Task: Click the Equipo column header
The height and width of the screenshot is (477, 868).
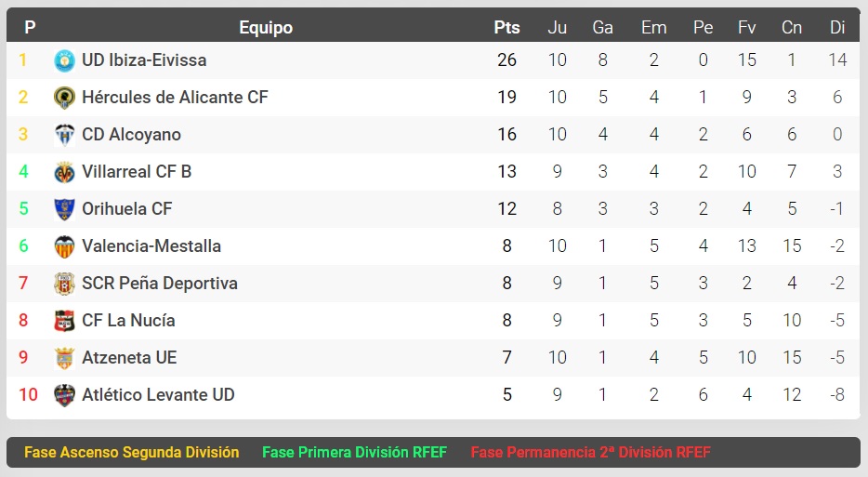Action: (266, 28)
